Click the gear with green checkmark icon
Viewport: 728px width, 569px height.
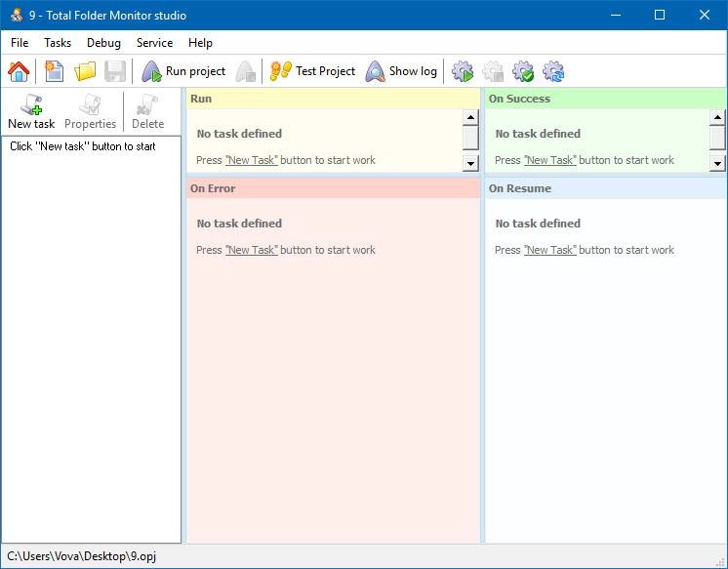tap(523, 71)
